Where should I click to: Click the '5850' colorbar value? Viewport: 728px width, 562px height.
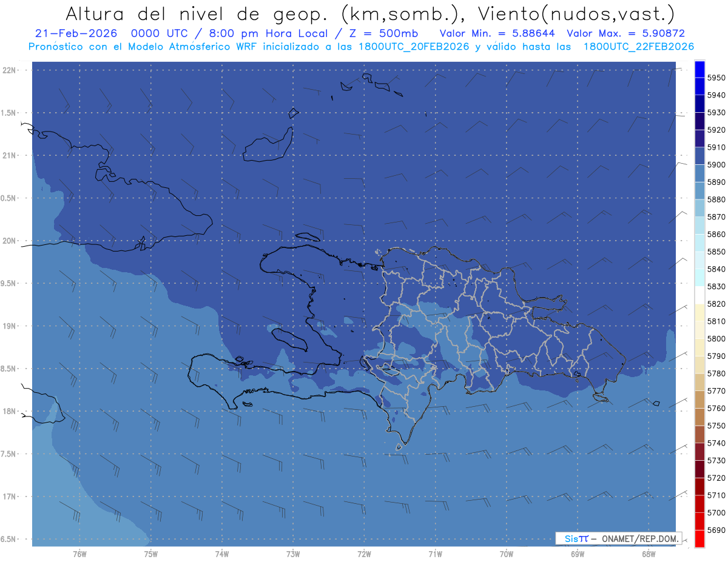[716, 252]
